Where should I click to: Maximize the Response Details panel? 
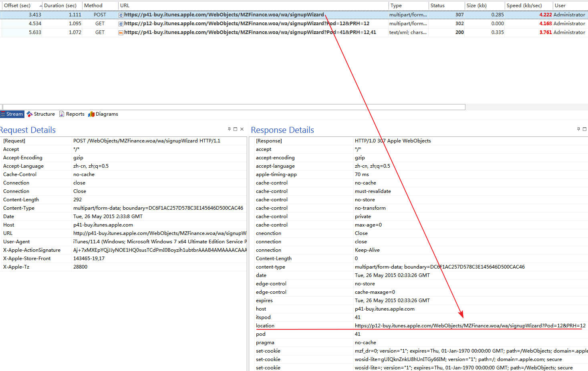[585, 129]
